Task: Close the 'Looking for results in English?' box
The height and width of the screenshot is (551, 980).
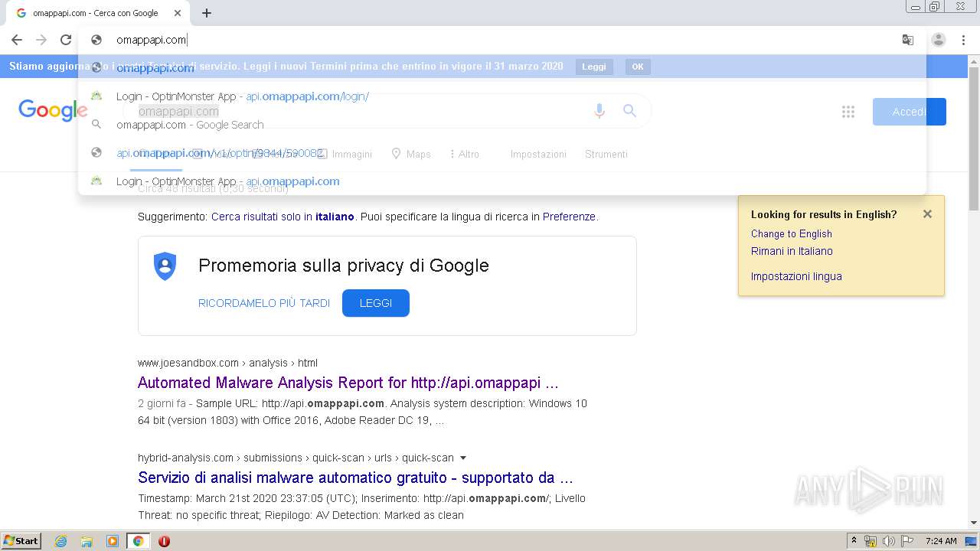Action: 927,214
